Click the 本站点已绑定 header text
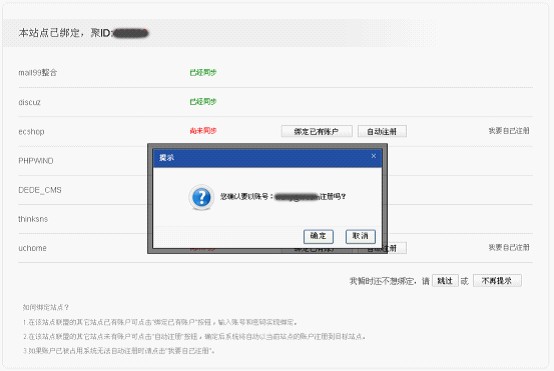Screen dimensions: 554x371 (x=49, y=33)
